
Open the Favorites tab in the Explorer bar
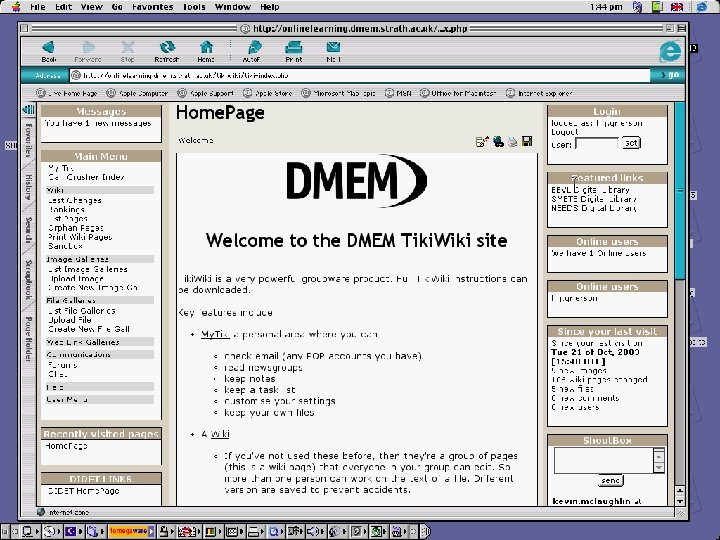pyautogui.click(x=28, y=140)
